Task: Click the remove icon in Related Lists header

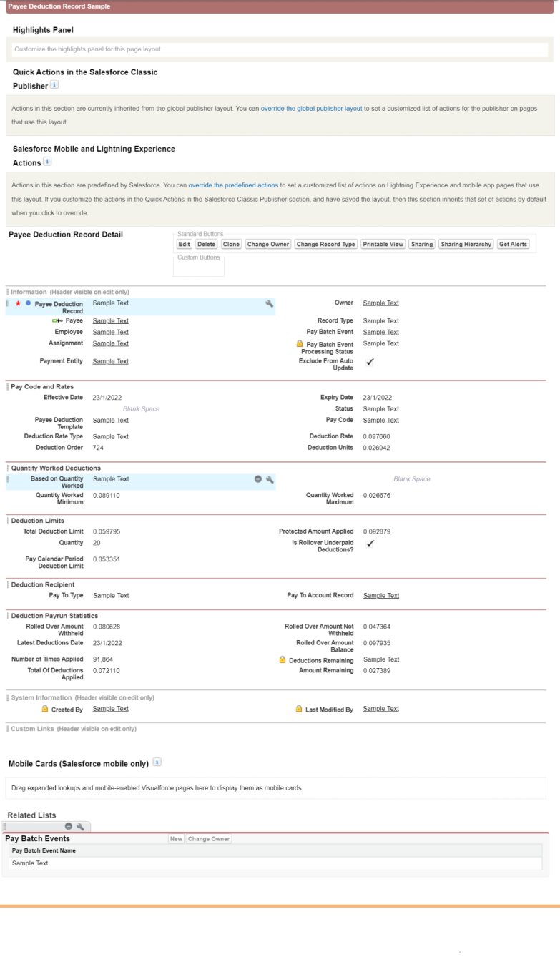Action: (x=69, y=826)
